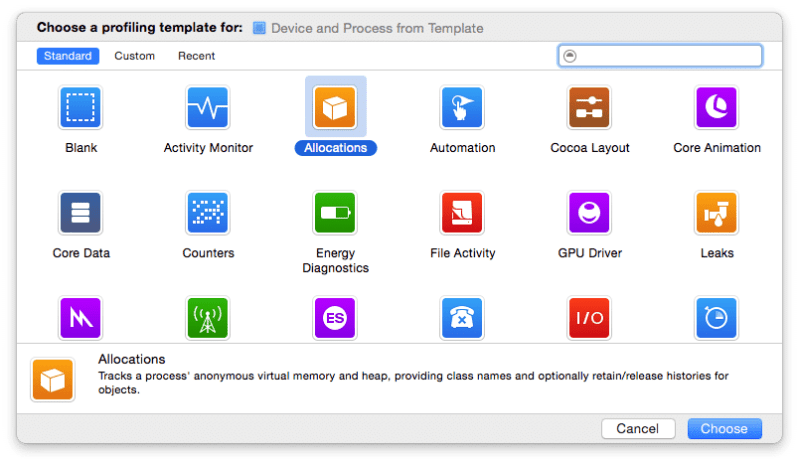This screenshot has height=464, width=799.
Task: Click the device icon next to Device and Process
Action: (x=259, y=28)
